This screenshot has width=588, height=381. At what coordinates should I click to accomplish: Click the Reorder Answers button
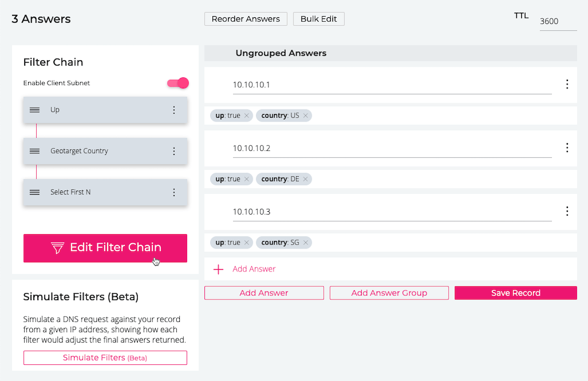(x=245, y=19)
